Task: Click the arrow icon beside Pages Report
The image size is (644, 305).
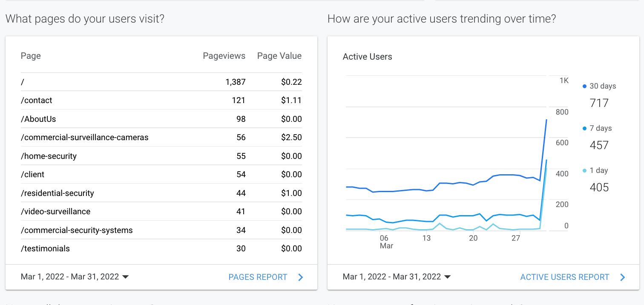Action: pyautogui.click(x=301, y=277)
